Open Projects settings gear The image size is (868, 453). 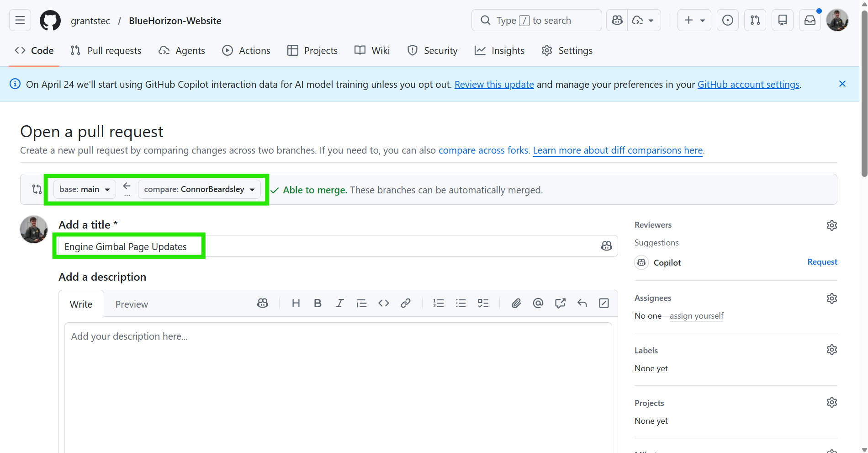click(832, 402)
